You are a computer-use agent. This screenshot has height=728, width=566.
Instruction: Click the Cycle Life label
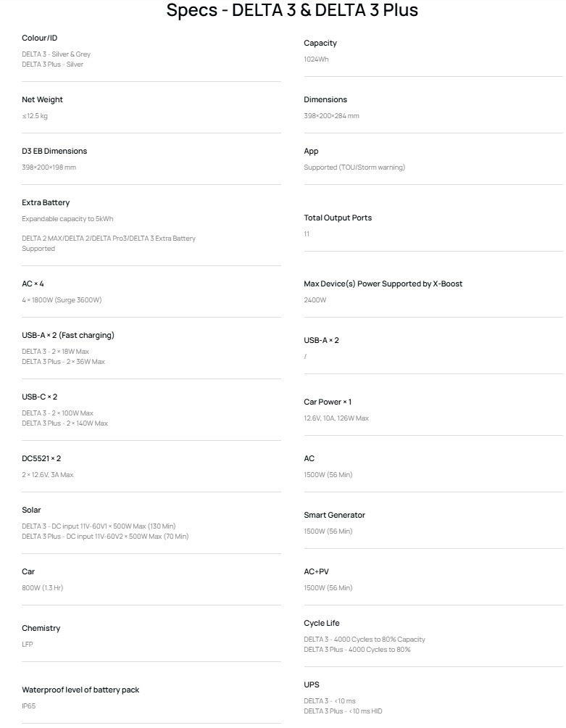(x=321, y=623)
